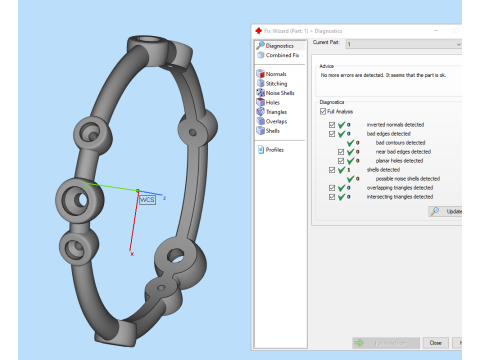Open the Holes fix page
The width and height of the screenshot is (480, 360).
[x=268, y=102]
